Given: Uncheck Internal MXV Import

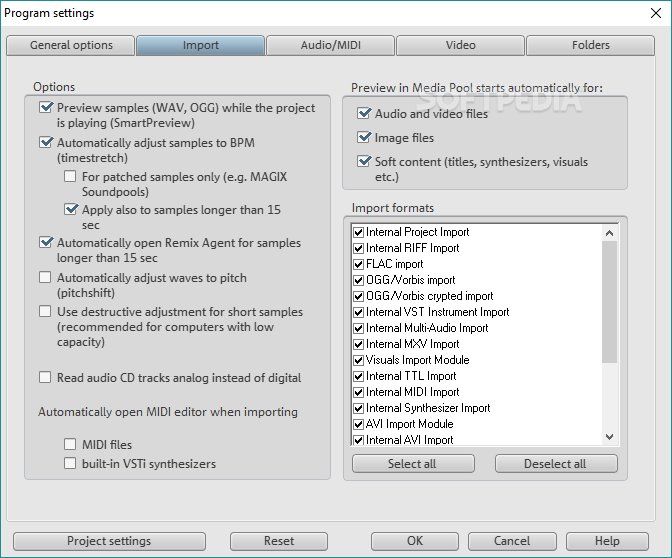Looking at the screenshot, I should point(358,344).
